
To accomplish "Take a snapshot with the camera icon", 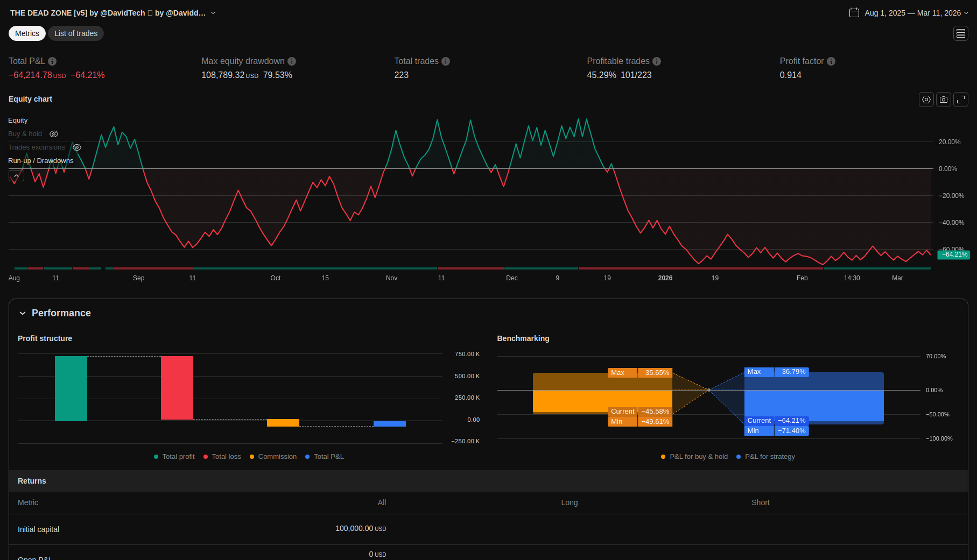I will [943, 100].
